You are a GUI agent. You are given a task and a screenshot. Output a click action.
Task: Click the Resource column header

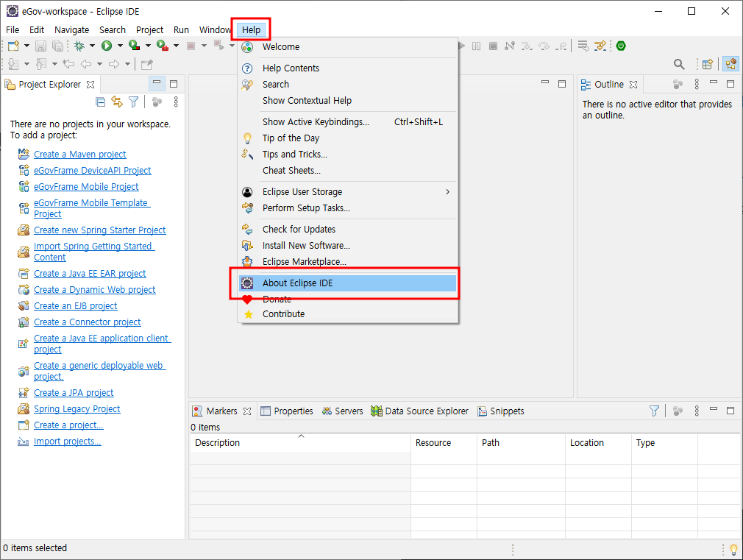444,443
